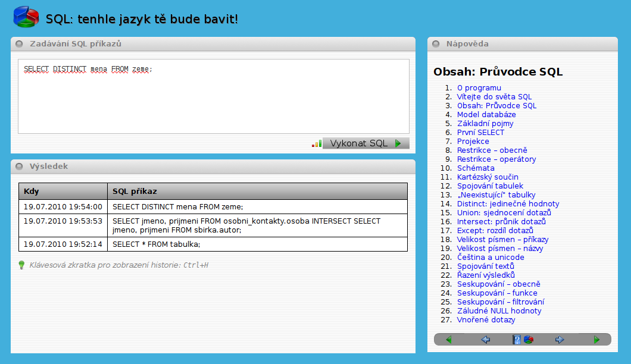Viewport: 631px width, 364px height.
Task: Open the help book question mark icon
Action: (517, 340)
